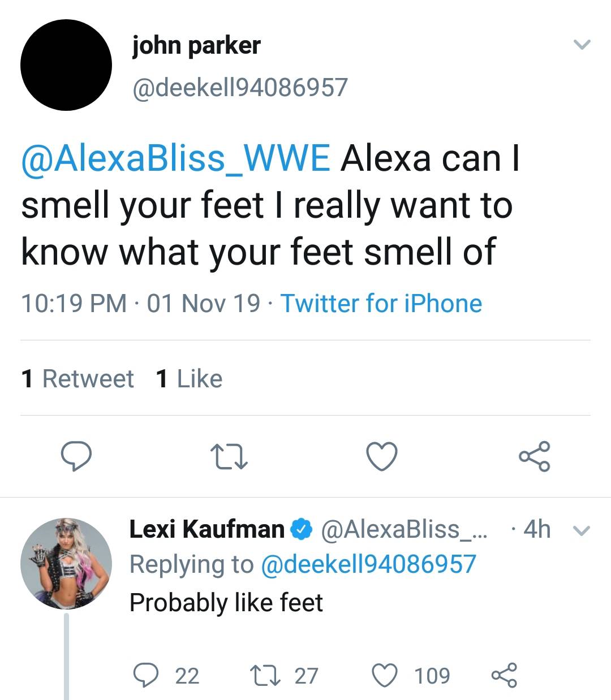
Task: Open the @AlexaBliss_WWE mention link
Action: click(175, 158)
